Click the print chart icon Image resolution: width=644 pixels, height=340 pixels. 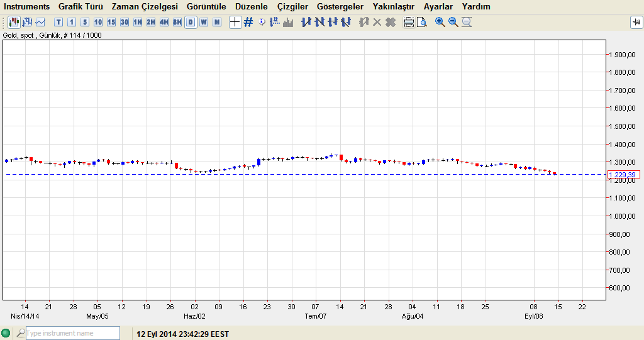(x=409, y=22)
